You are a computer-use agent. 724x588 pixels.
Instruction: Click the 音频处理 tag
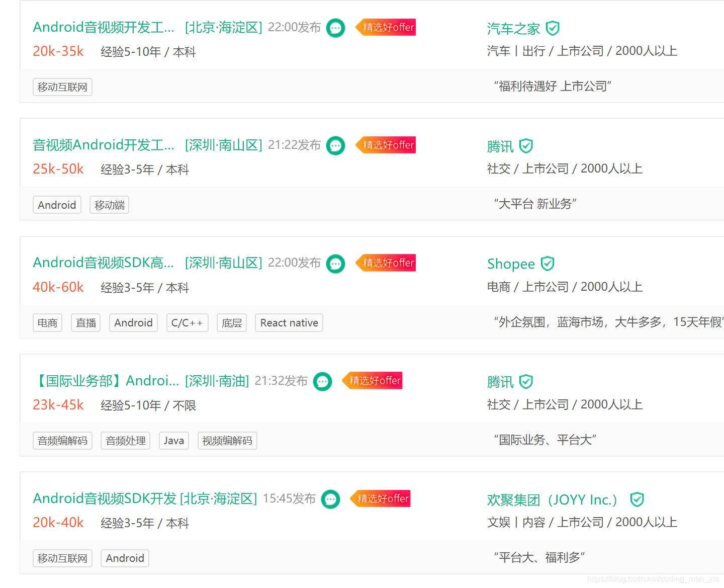[125, 441]
